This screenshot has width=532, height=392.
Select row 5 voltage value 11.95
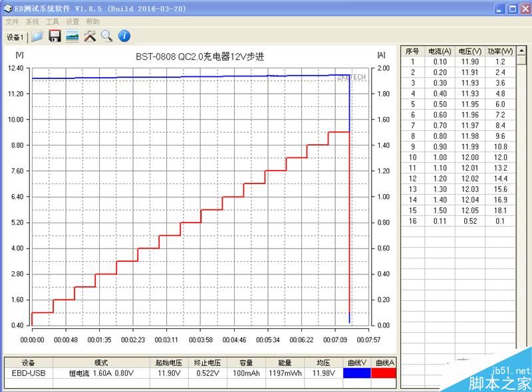tap(470, 104)
